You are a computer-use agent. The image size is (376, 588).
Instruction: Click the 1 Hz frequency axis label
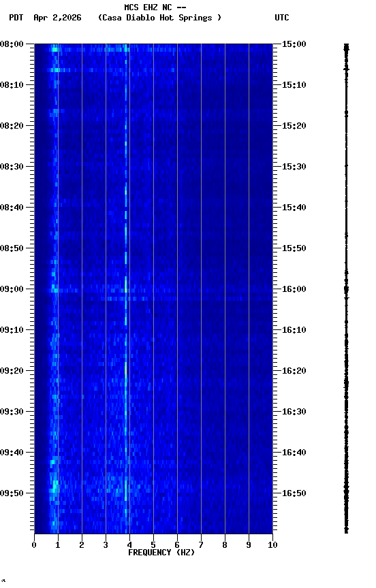(x=58, y=545)
